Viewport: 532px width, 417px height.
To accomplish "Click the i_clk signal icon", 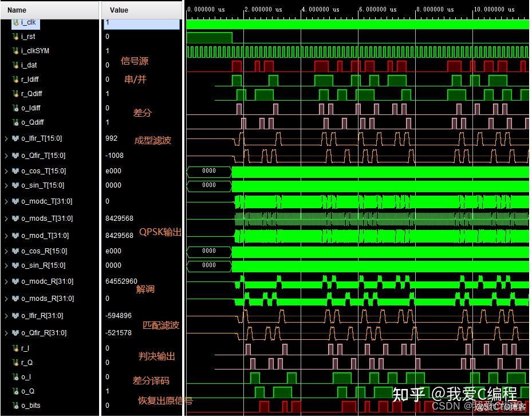I will coord(15,22).
